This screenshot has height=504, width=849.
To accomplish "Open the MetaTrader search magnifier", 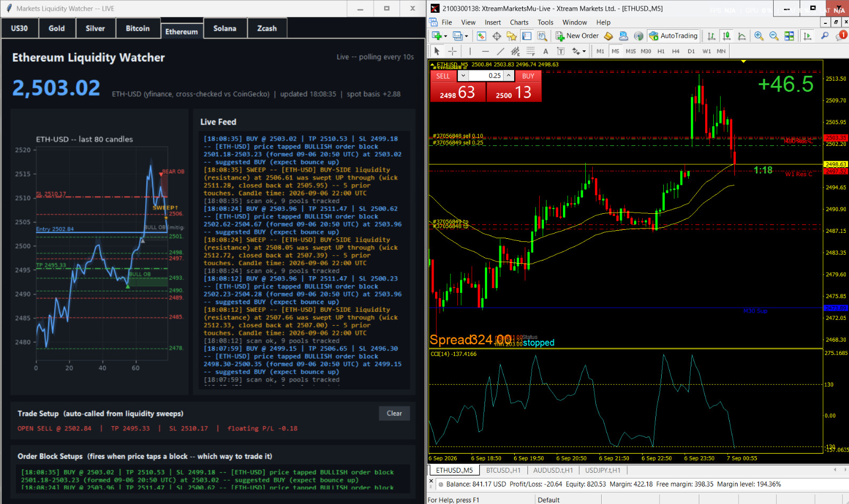I will pos(825,36).
